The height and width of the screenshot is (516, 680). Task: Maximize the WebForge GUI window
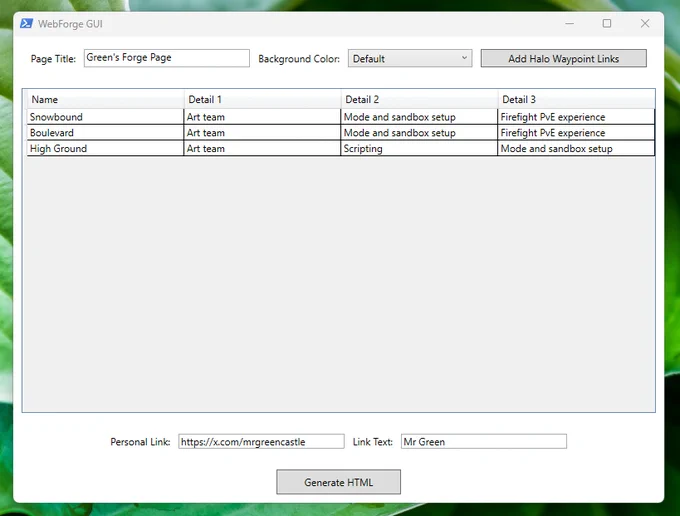pyautogui.click(x=607, y=23)
